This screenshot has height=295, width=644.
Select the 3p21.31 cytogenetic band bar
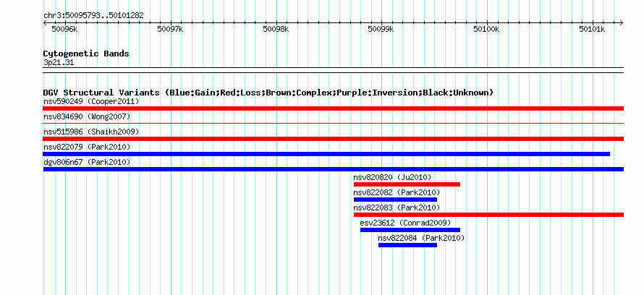333,70
